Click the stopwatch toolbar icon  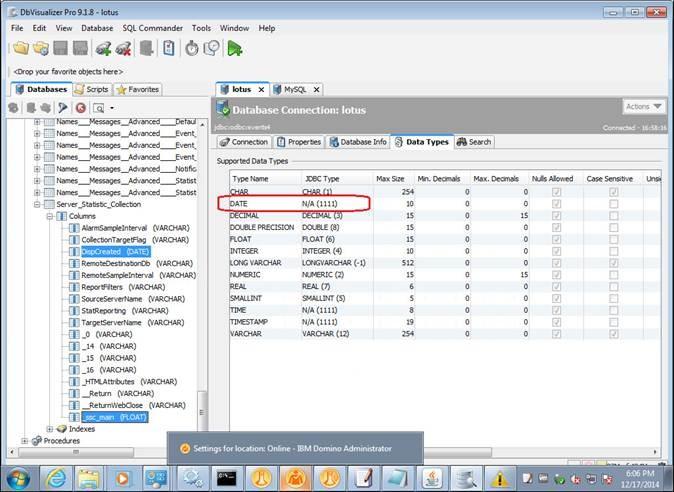(192, 48)
